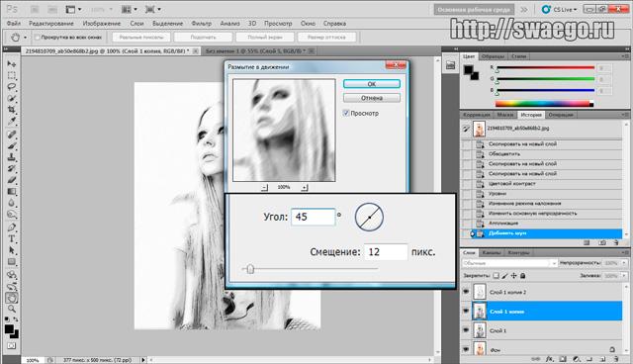This screenshot has width=633, height=364.
Task: Toggle lock transparent pixels
Action: point(496,276)
